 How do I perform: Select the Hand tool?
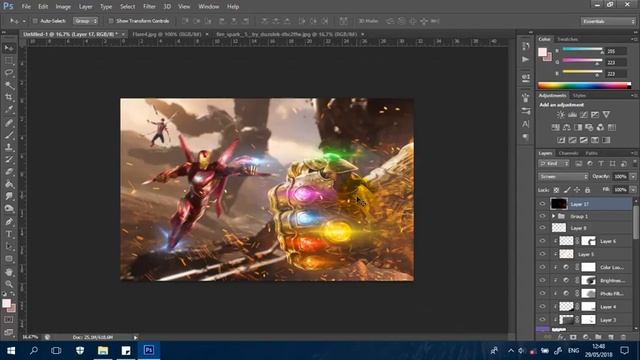point(9,272)
